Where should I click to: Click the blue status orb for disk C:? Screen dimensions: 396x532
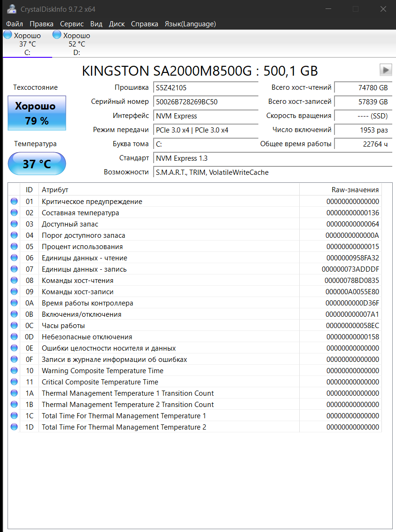(8, 35)
